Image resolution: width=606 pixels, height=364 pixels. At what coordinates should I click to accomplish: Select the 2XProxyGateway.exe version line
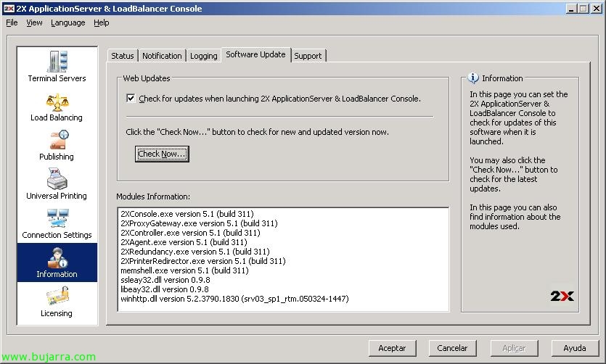pos(199,223)
